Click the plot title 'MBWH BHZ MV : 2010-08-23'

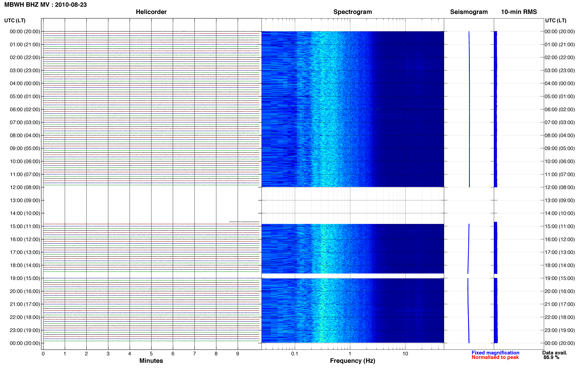tap(45, 5)
